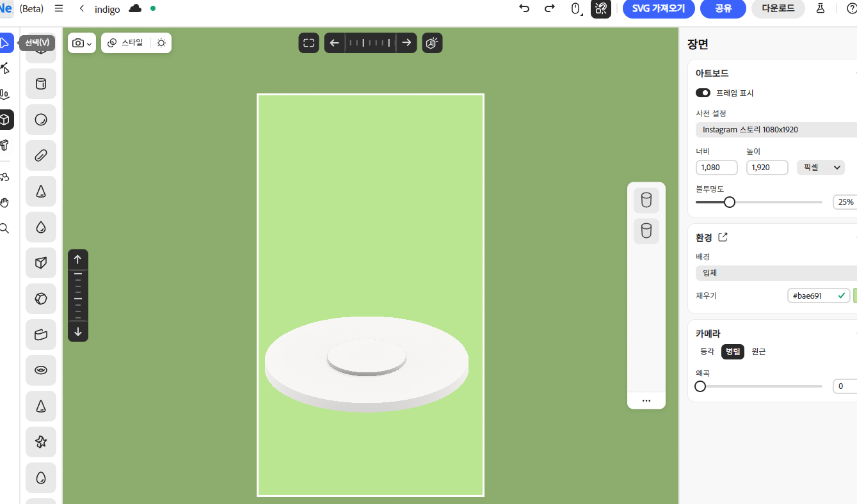Tilt view down with the down arrow

[78, 332]
